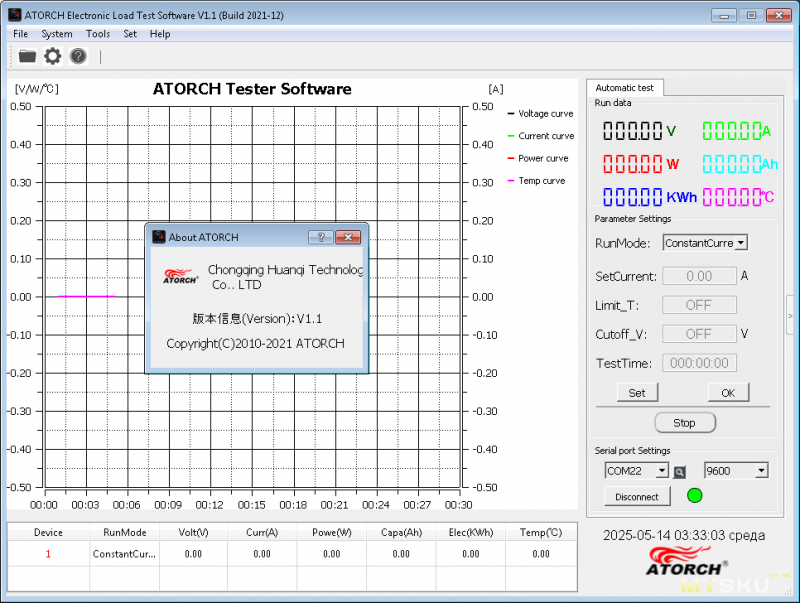Click the ATORCH logo in About dialog

181,276
